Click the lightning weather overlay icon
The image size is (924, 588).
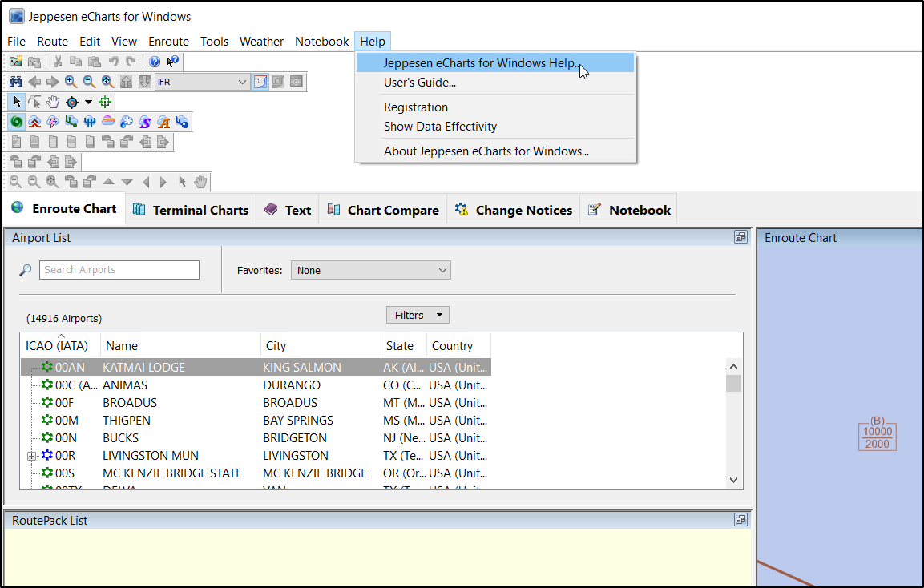(x=53, y=122)
